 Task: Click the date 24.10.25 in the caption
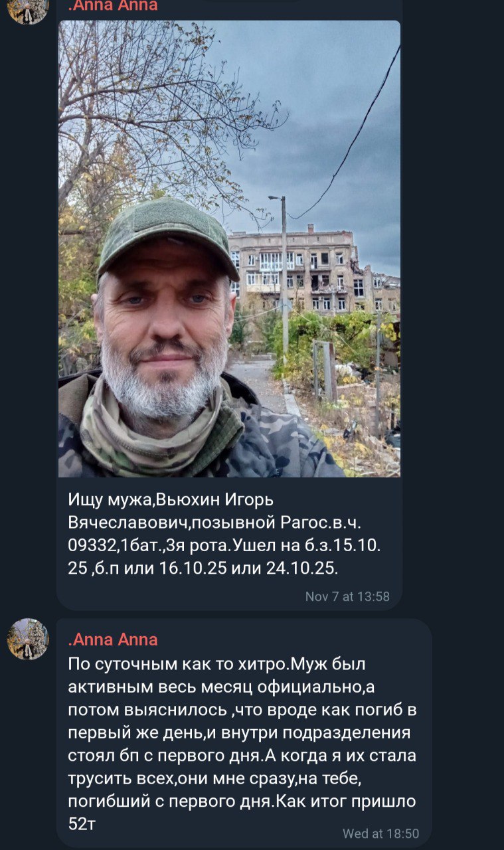301,568
